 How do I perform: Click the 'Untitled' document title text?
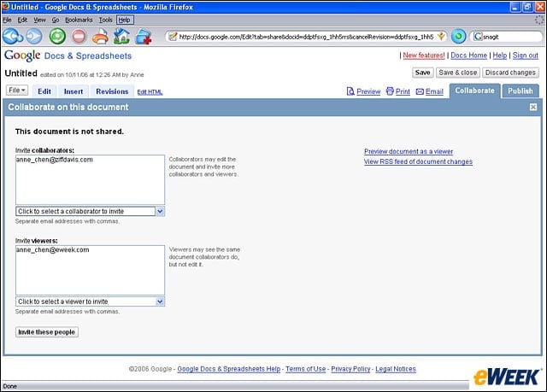click(x=21, y=73)
